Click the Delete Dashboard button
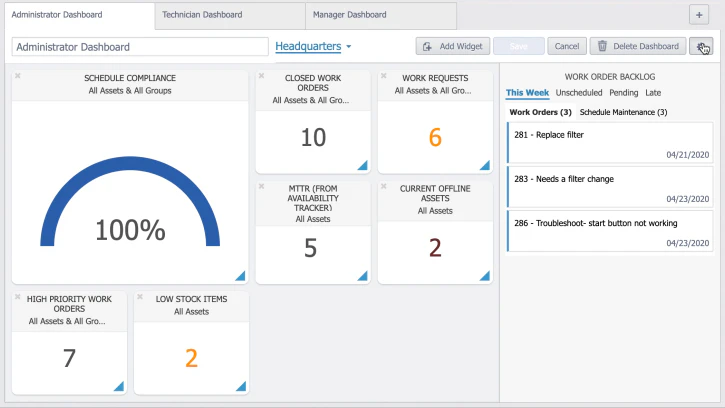Viewport: 725px width, 408px height. [x=638, y=46]
